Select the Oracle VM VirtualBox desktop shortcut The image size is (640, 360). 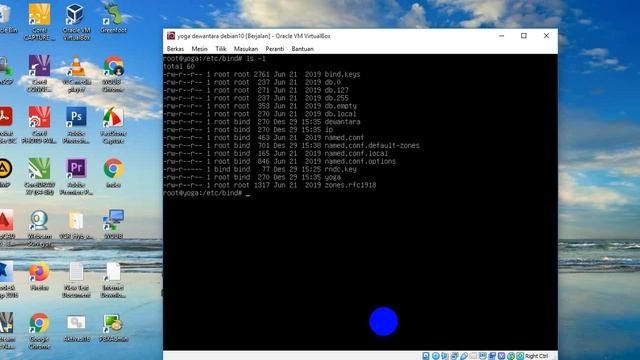pos(76,22)
